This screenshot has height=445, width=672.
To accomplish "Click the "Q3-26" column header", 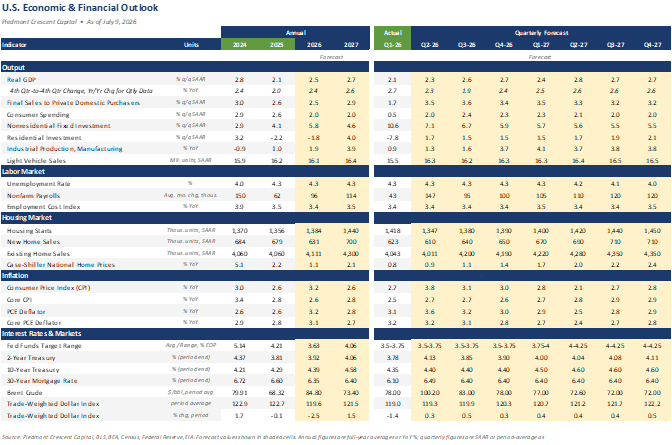I will (x=467, y=45).
